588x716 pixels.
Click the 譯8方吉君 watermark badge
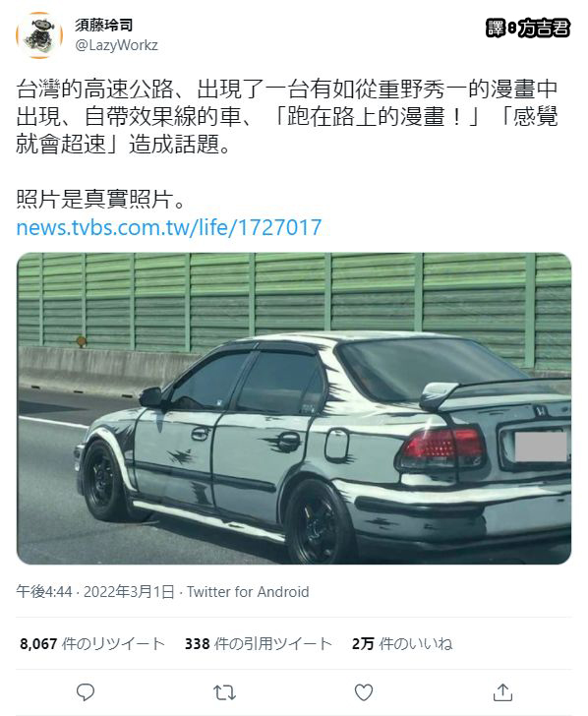pyautogui.click(x=529, y=29)
